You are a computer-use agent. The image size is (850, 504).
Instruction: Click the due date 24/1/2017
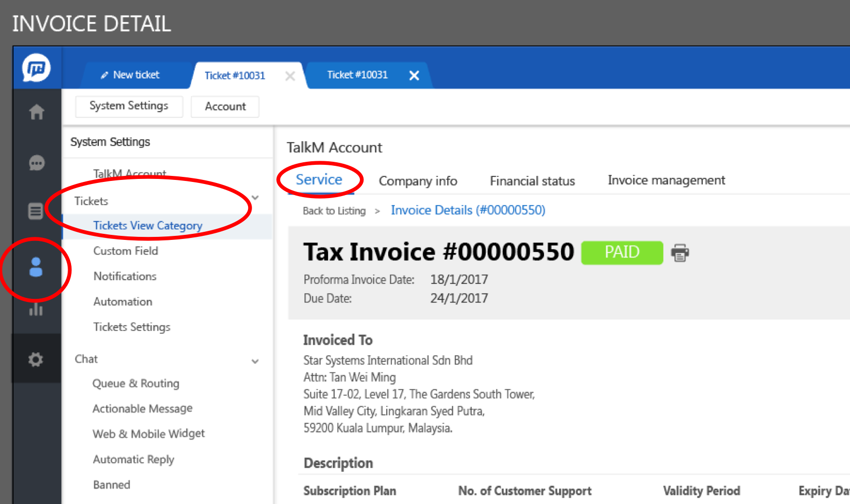point(459,298)
